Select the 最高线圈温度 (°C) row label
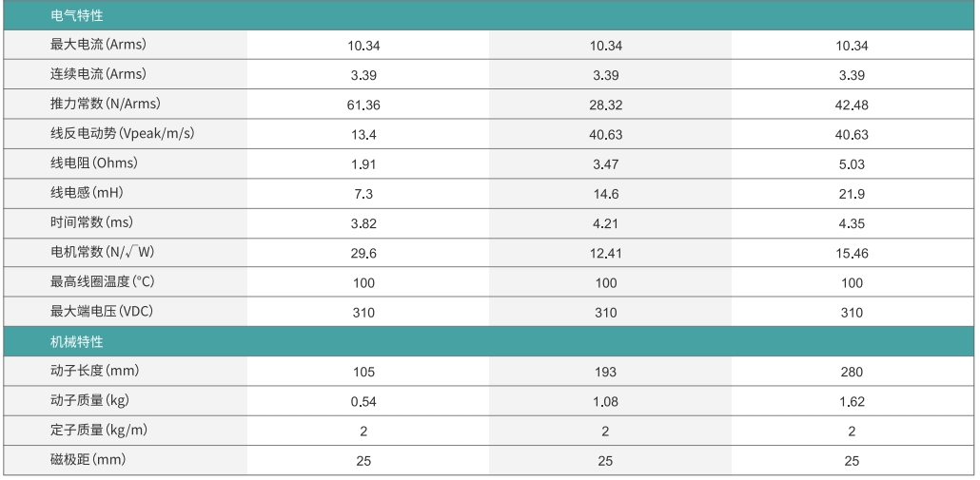 (102, 282)
